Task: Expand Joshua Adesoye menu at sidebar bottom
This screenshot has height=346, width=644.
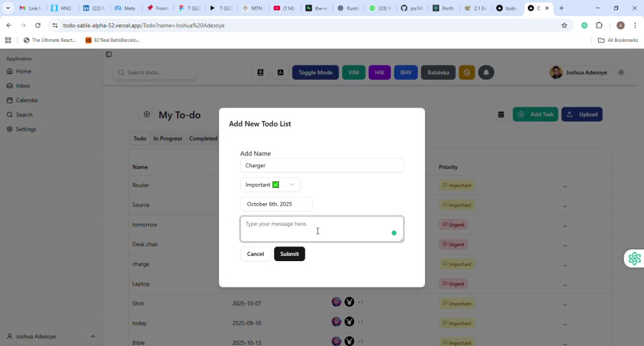Action: point(93,336)
